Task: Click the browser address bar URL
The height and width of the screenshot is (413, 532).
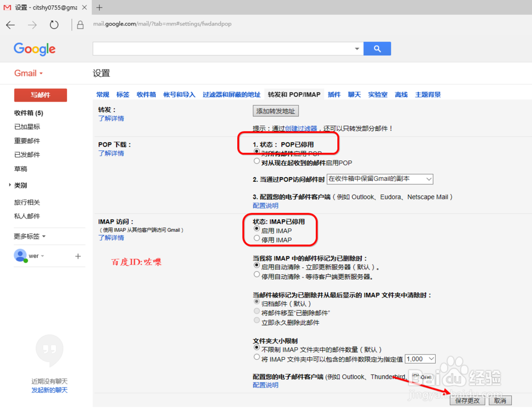Action: pos(162,24)
